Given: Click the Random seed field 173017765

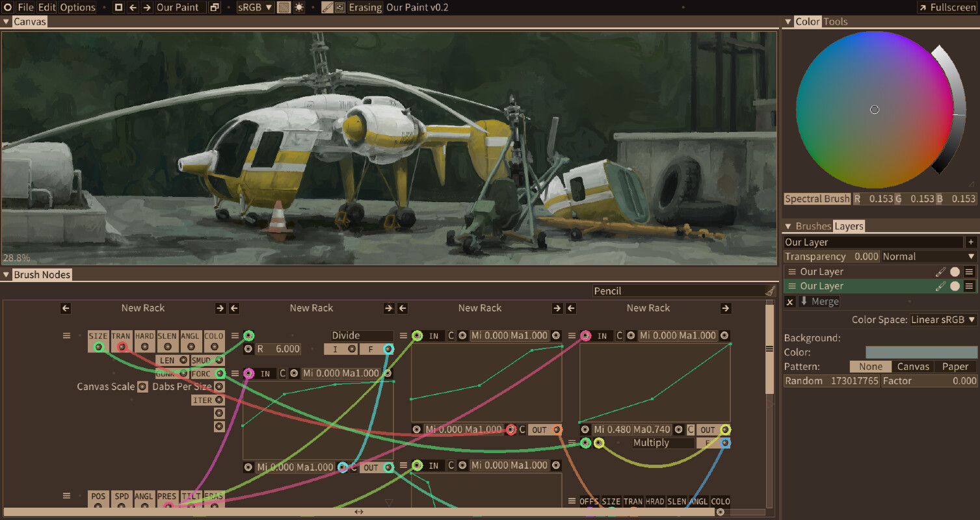Looking at the screenshot, I should 832,381.
